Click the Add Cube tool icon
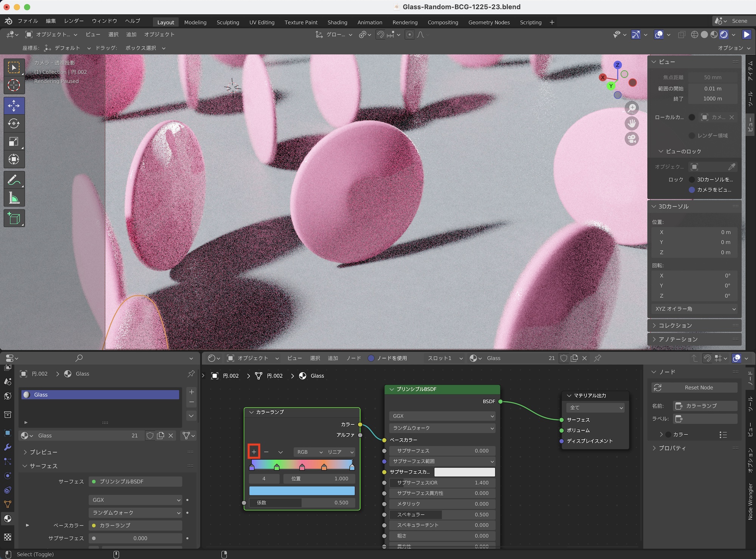This screenshot has height=559, width=756. [14, 218]
